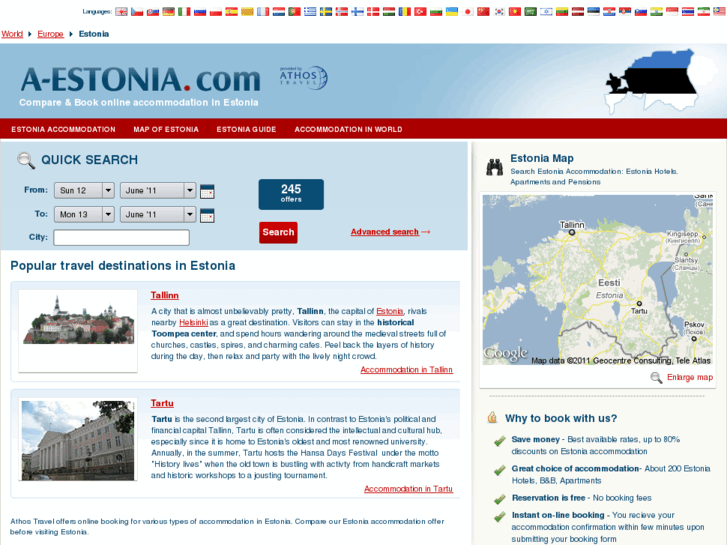The height and width of the screenshot is (545, 727).
Task: Select the Vietnamese flag language
Action: click(x=515, y=12)
